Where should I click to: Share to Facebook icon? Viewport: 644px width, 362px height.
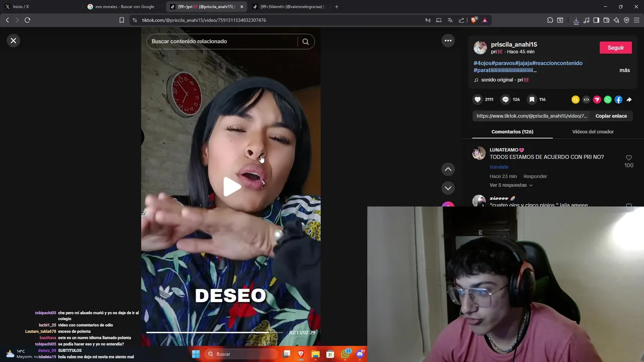pyautogui.click(x=618, y=100)
